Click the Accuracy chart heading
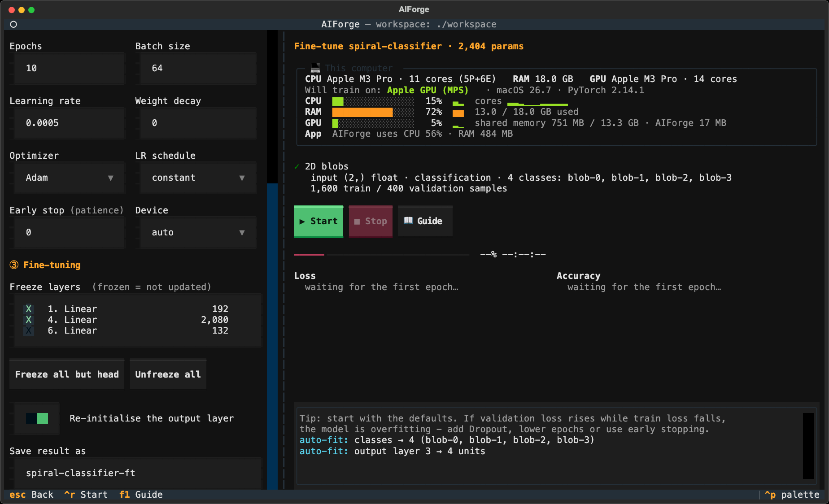This screenshot has height=504, width=829. click(x=579, y=276)
